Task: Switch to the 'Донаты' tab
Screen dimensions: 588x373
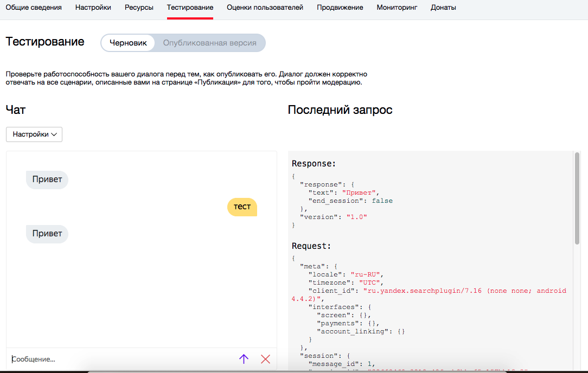Action: [443, 8]
